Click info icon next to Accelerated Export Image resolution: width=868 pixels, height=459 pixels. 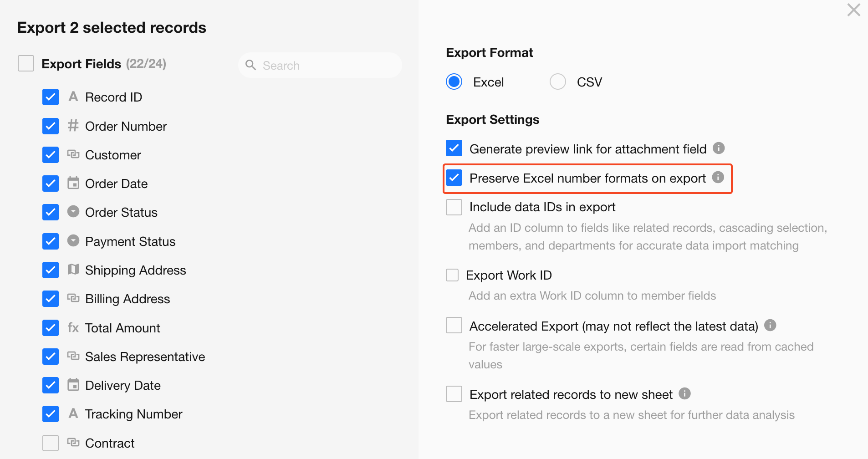click(x=770, y=325)
